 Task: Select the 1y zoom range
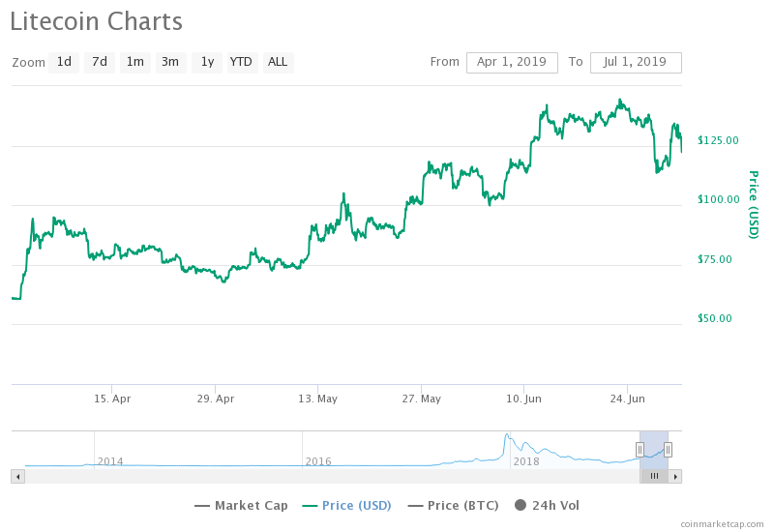click(x=207, y=62)
